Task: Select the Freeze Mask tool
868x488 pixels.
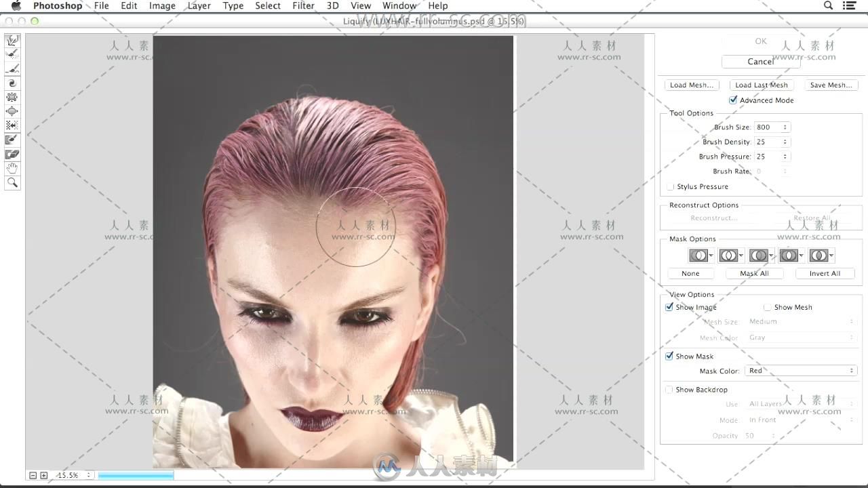Action: point(12,140)
